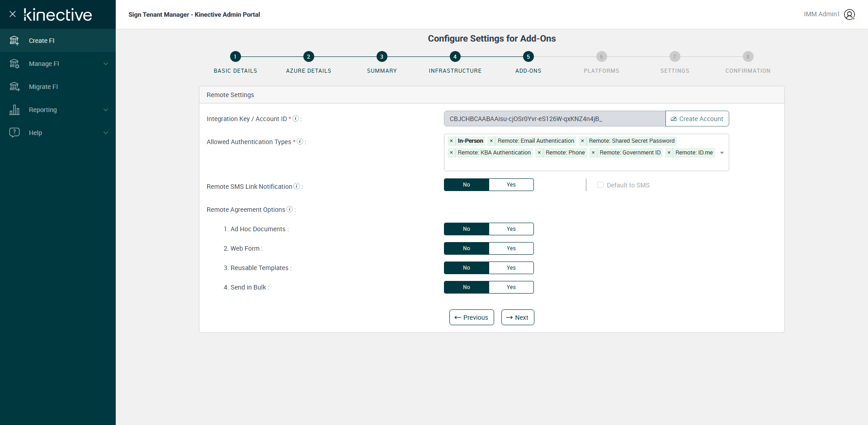The height and width of the screenshot is (425, 868).
Task: Click info icon for Remote Agreement Options
Action: tap(290, 209)
